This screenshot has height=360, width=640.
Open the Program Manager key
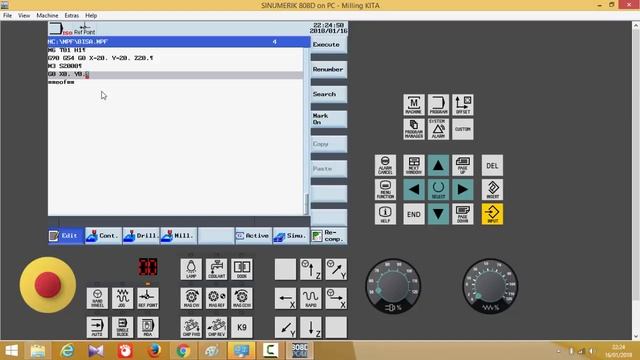click(x=413, y=129)
